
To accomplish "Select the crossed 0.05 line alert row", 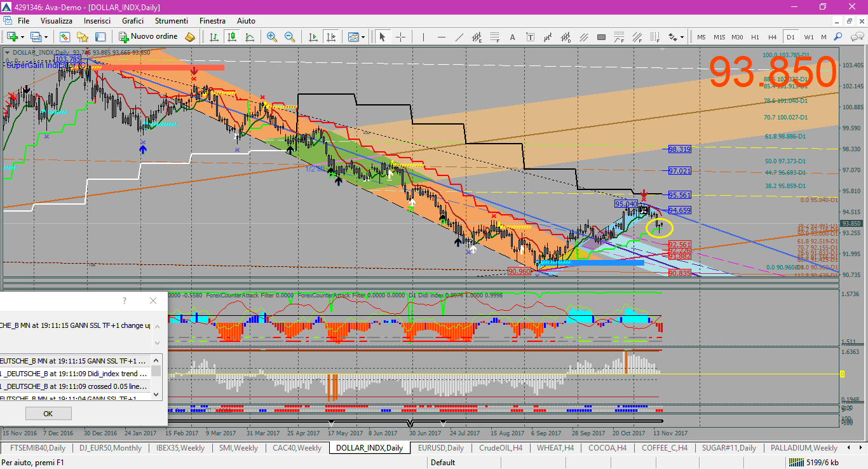I will tap(76, 386).
